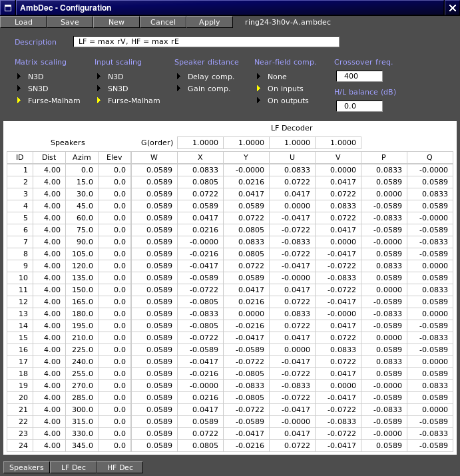
Task: Switch to the LF Dec tab
Action: pyautogui.click(x=73, y=467)
